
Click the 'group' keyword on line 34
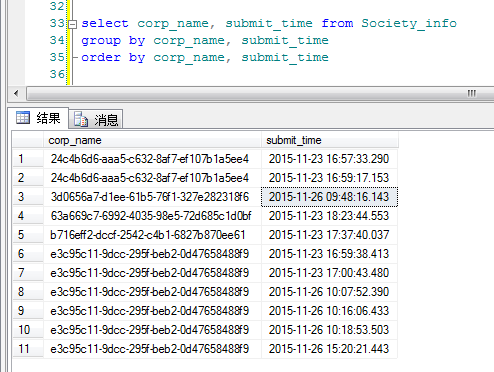(101, 41)
